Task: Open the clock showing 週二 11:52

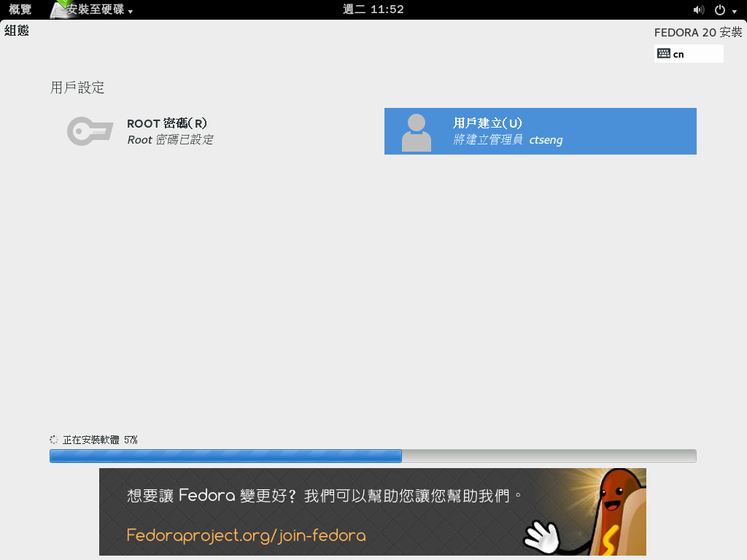Action: 373,9
